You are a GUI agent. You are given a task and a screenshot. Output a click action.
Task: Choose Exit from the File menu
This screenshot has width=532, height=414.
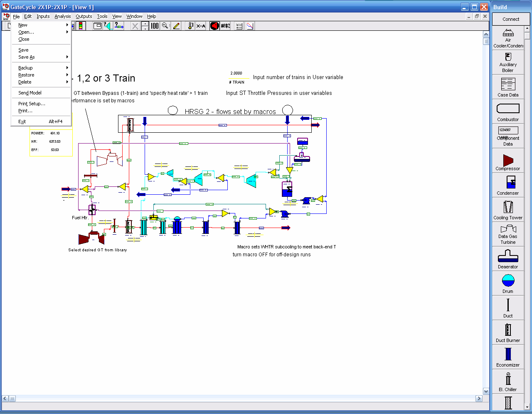[x=41, y=121]
